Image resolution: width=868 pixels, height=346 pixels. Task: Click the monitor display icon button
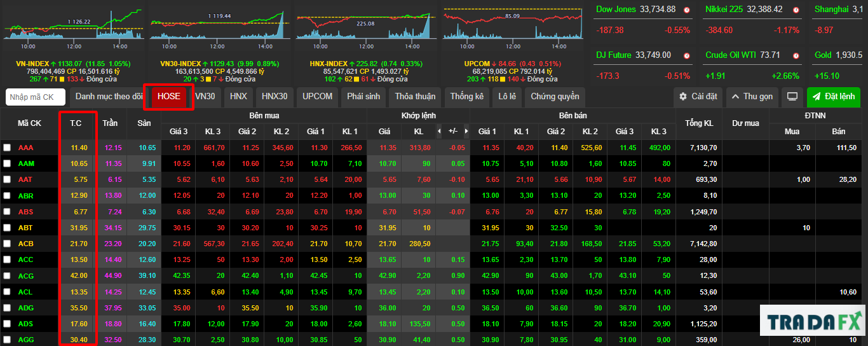[792, 97]
